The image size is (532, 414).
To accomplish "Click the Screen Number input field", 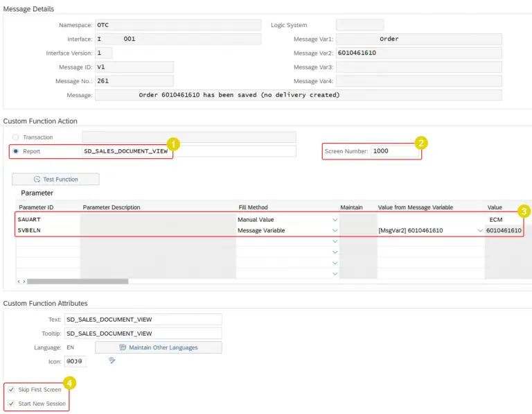I will [x=394, y=151].
